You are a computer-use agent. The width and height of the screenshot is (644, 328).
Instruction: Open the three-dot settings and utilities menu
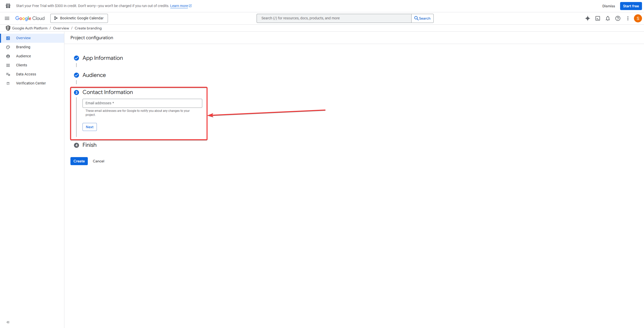tap(628, 18)
